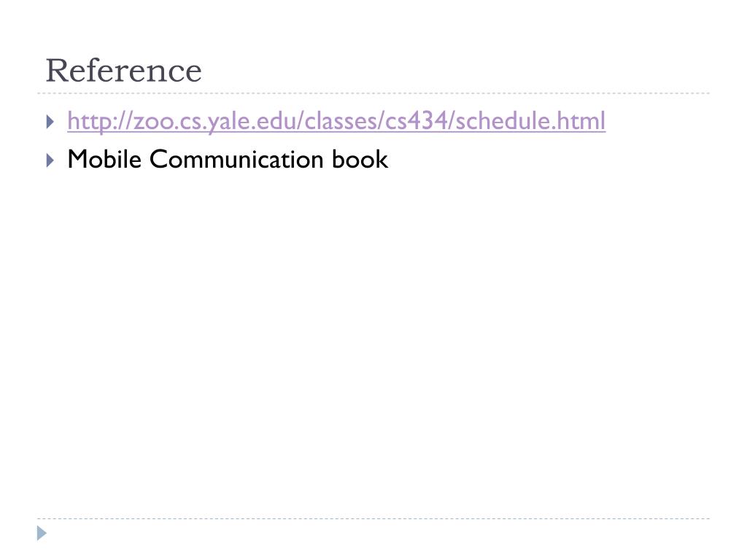Click the dotted divider under the title
This screenshot has height=560, width=747.
pyautogui.click(x=373, y=93)
